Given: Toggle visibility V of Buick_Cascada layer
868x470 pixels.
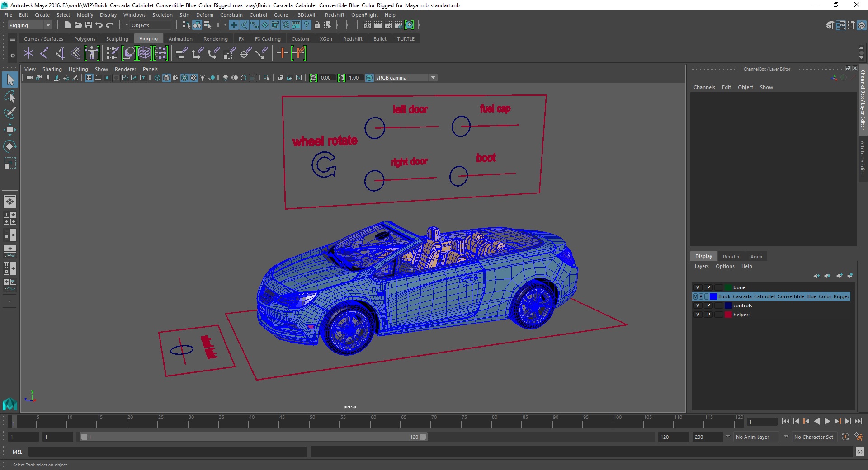Looking at the screenshot, I should pos(695,296).
